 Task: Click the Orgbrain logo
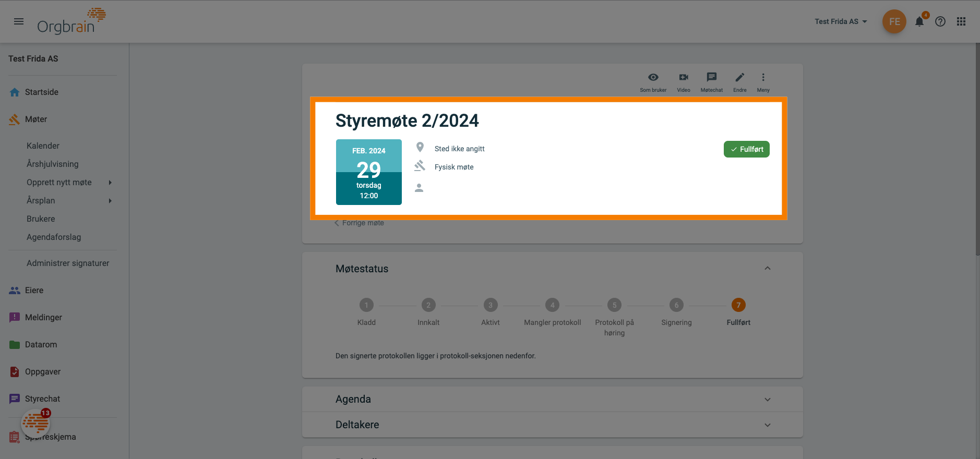[x=71, y=21]
